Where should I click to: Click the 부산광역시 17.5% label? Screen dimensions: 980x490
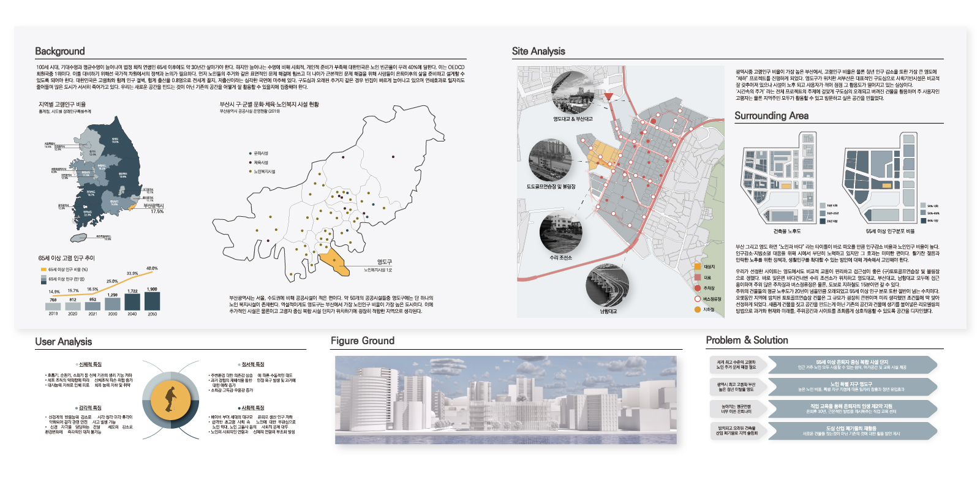coord(154,209)
